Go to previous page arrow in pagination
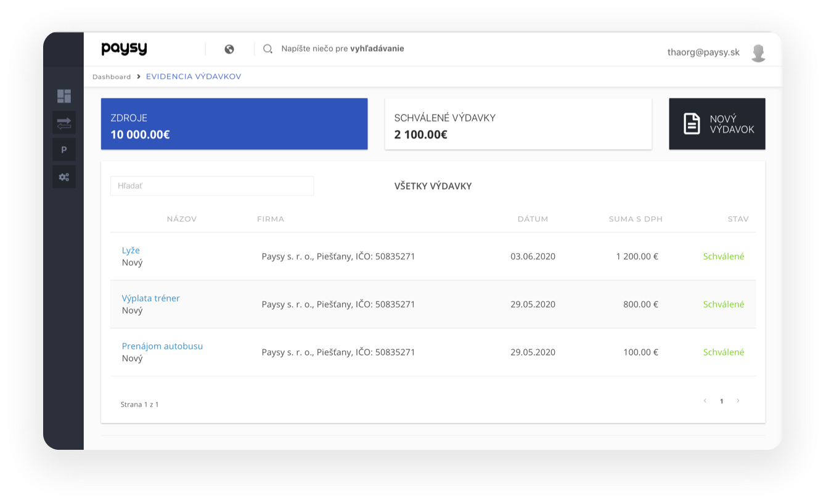826x504 pixels. tap(705, 401)
